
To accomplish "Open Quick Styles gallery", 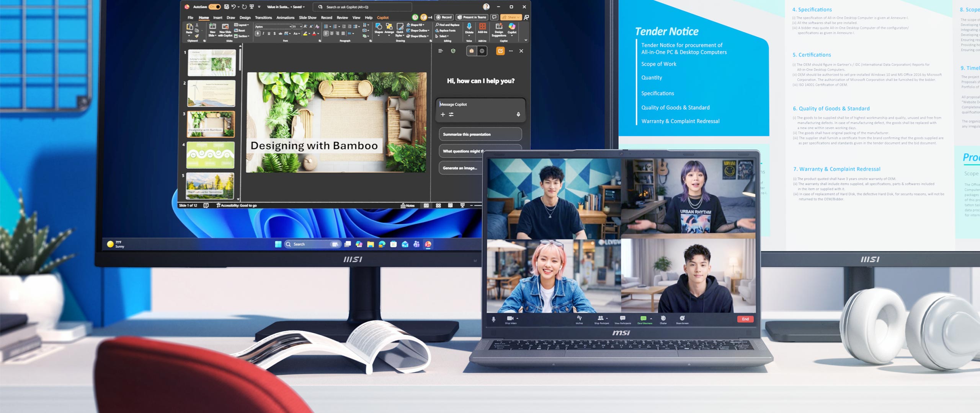I will (400, 29).
